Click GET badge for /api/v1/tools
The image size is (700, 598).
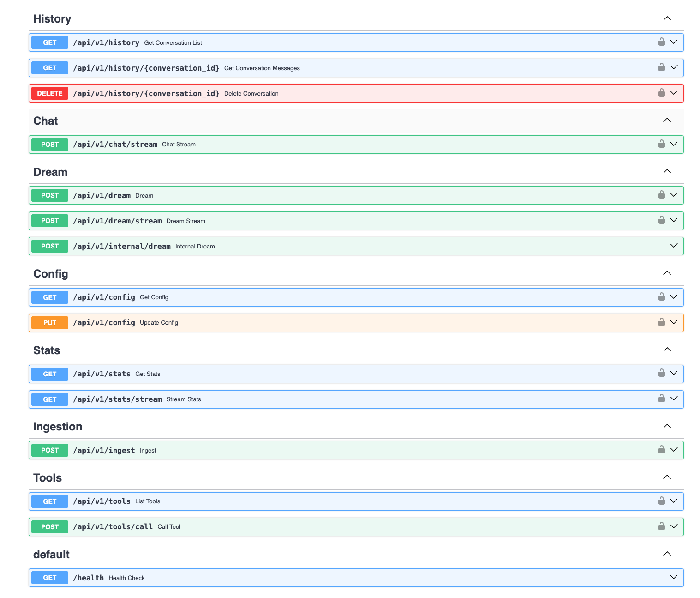click(50, 501)
